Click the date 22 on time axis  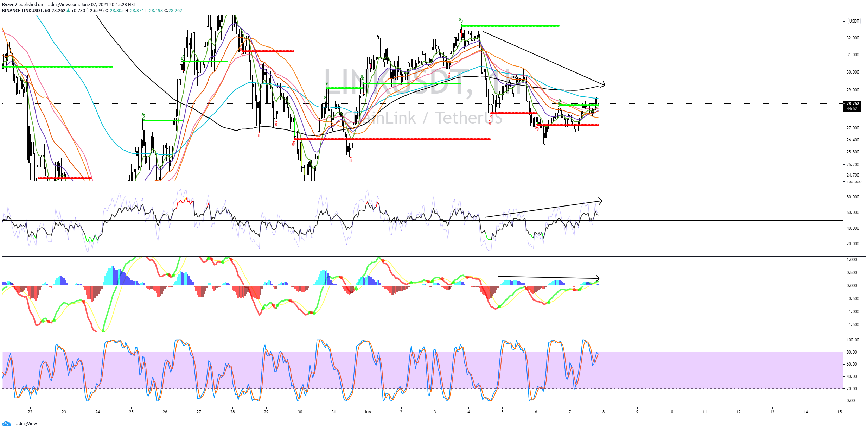coord(30,412)
